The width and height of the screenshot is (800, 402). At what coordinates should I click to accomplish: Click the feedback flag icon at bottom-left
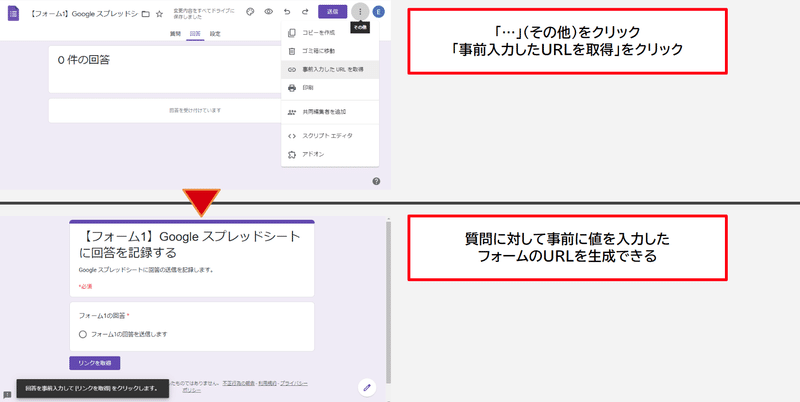(x=7, y=394)
